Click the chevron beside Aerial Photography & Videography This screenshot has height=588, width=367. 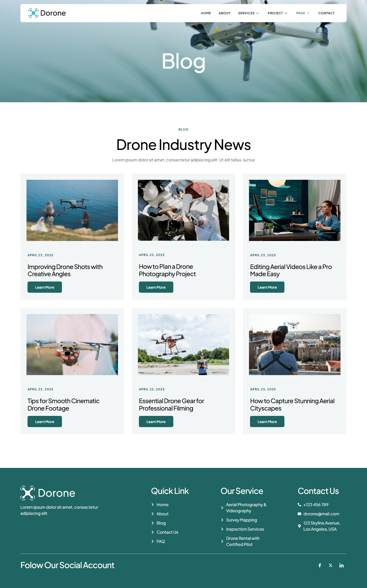(x=222, y=508)
